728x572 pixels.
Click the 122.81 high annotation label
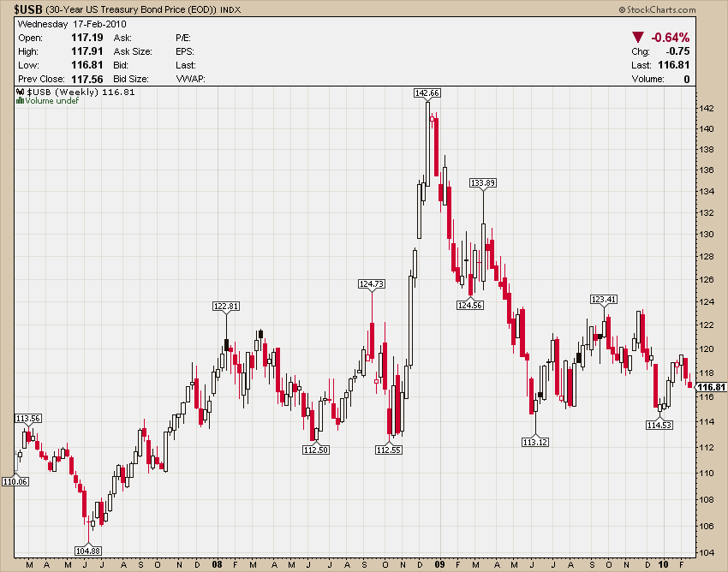coord(225,306)
